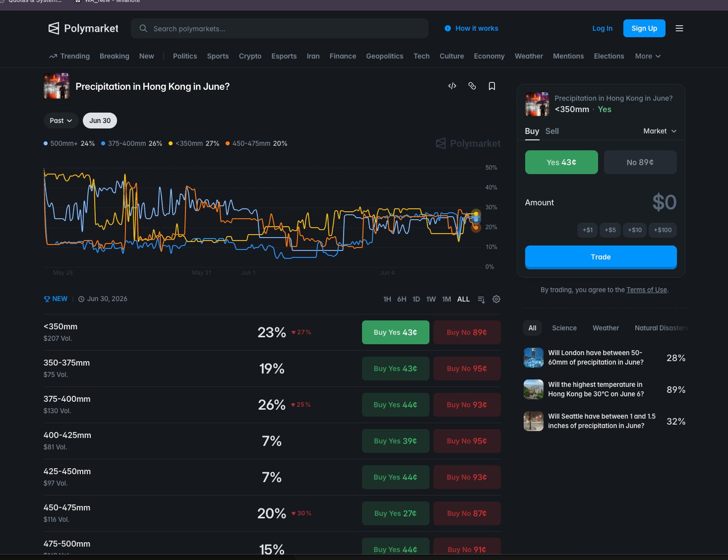Set chart range to ALL
Screen dimensions: 728x560
coord(463,299)
